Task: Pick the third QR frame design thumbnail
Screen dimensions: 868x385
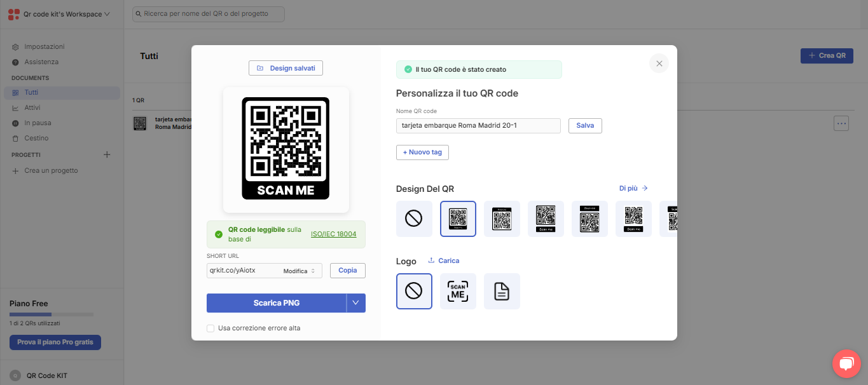Action: pyautogui.click(x=502, y=219)
